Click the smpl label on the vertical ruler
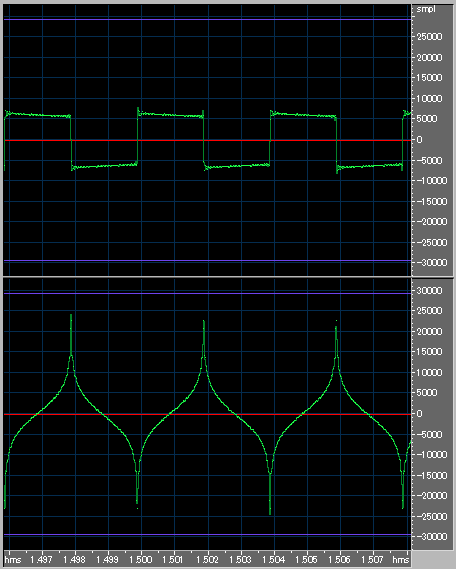Image resolution: width=456 pixels, height=569 pixels. pyautogui.click(x=426, y=9)
